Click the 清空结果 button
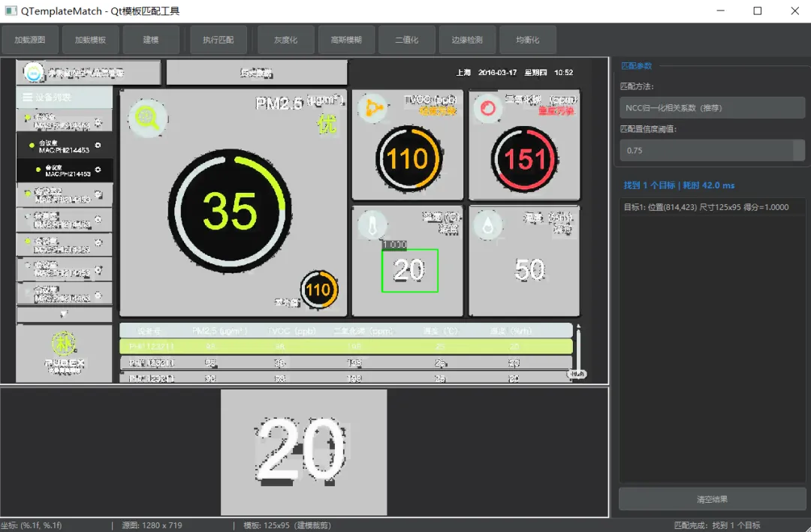 [712, 500]
